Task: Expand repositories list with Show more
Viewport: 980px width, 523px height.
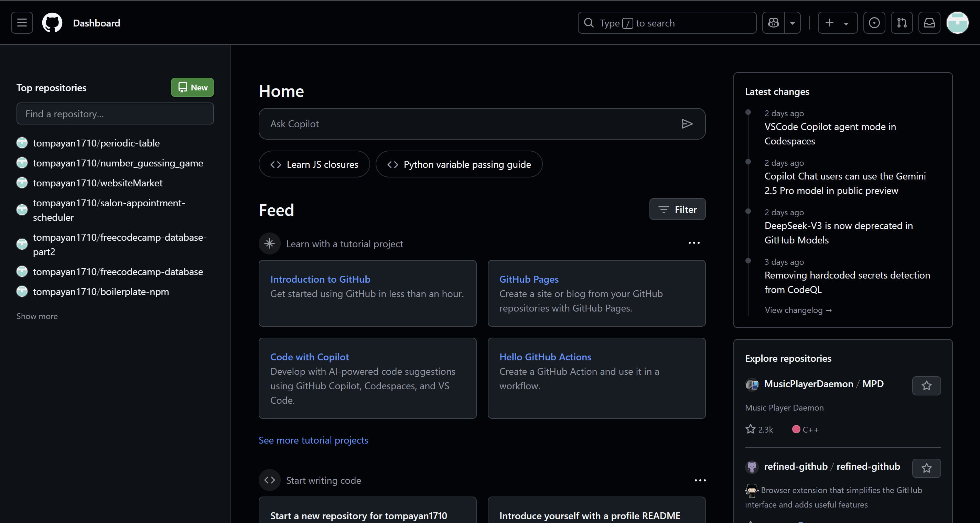Action: [x=37, y=316]
